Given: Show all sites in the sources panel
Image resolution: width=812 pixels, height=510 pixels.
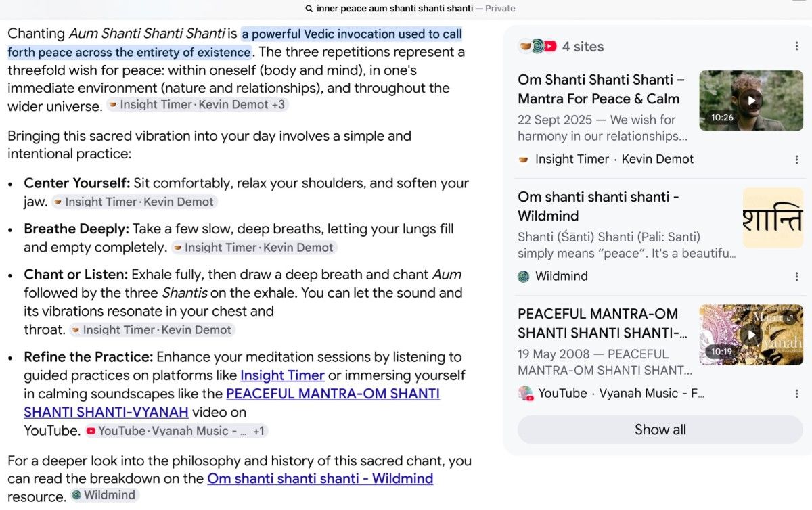Looking at the screenshot, I should [660, 430].
